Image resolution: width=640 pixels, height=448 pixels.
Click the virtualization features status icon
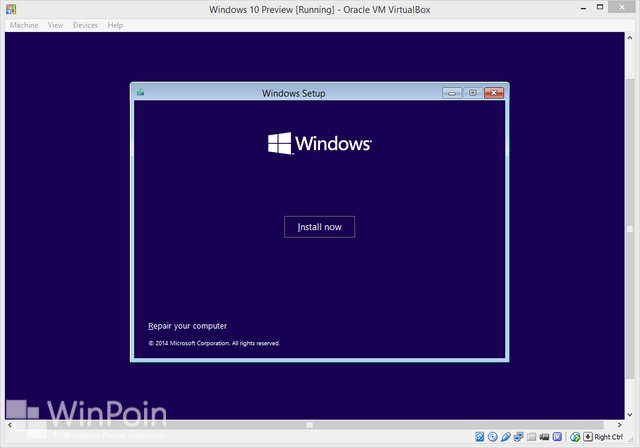coord(557,437)
